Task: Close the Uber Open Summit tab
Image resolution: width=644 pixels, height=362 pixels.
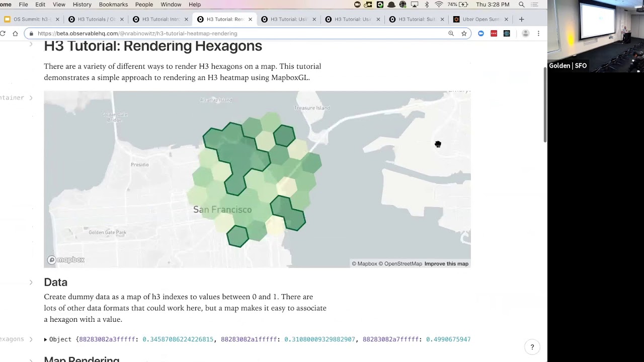Action: (x=506, y=19)
